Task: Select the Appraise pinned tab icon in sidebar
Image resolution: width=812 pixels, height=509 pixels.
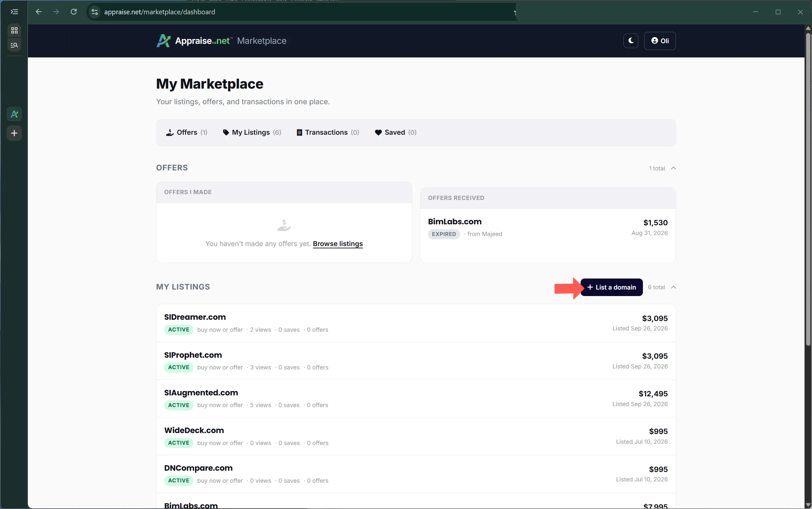Action: tap(14, 114)
